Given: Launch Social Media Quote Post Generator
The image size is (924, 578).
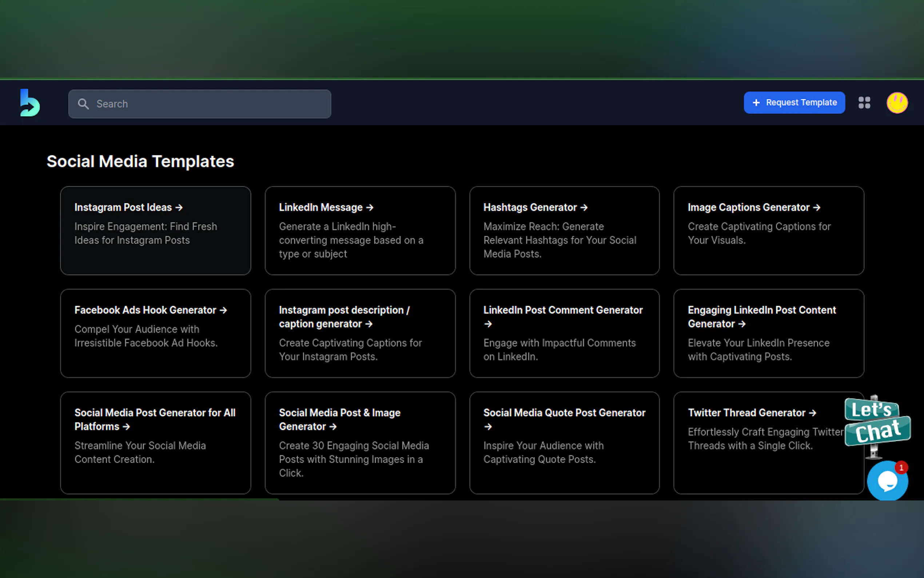Looking at the screenshot, I should tap(564, 443).
